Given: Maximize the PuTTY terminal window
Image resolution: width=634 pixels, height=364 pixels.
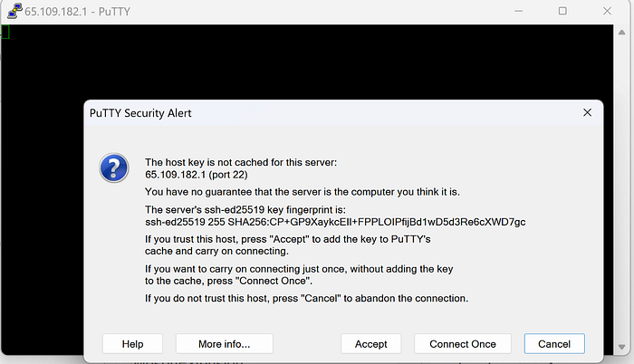Looking at the screenshot, I should tap(562, 11).
